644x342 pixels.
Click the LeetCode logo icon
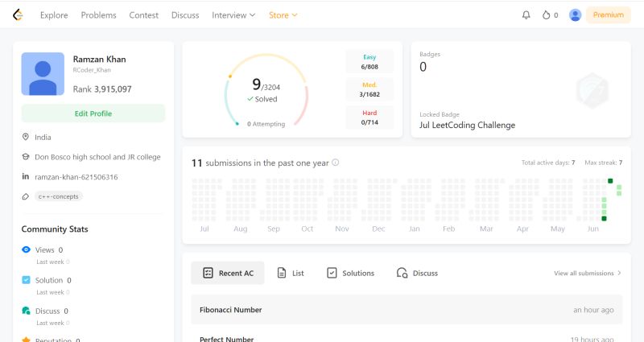18,14
